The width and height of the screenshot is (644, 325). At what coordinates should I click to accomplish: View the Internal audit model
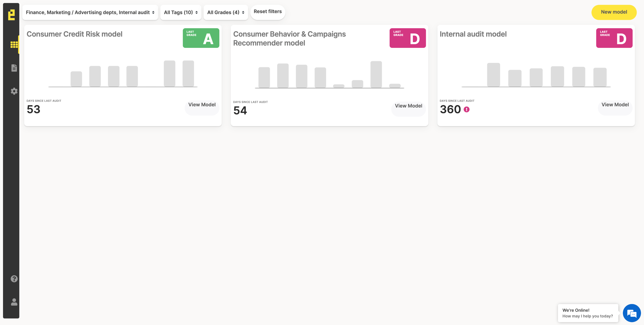click(x=615, y=105)
